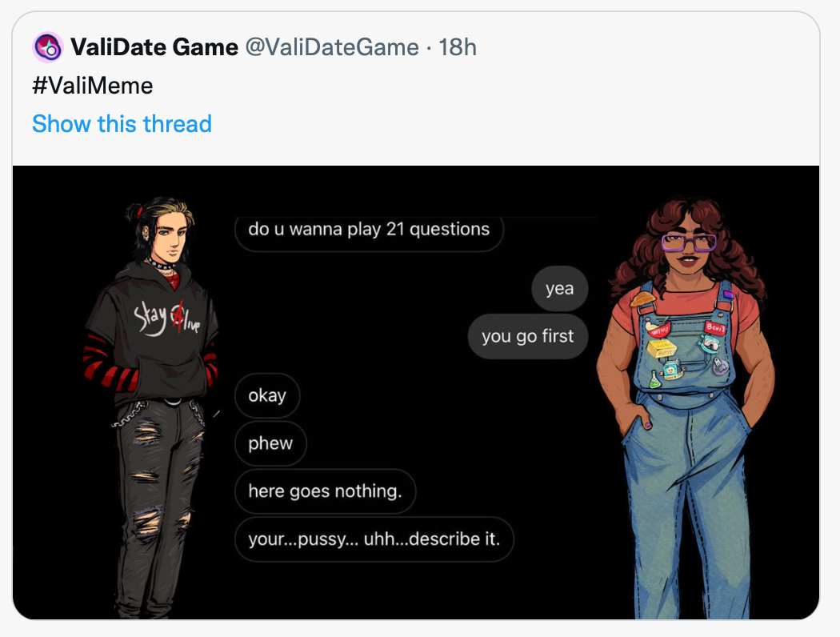Viewport: 840px width, 637px height.
Task: Click the ValiDate Game profile avatar icon
Action: tap(48, 47)
